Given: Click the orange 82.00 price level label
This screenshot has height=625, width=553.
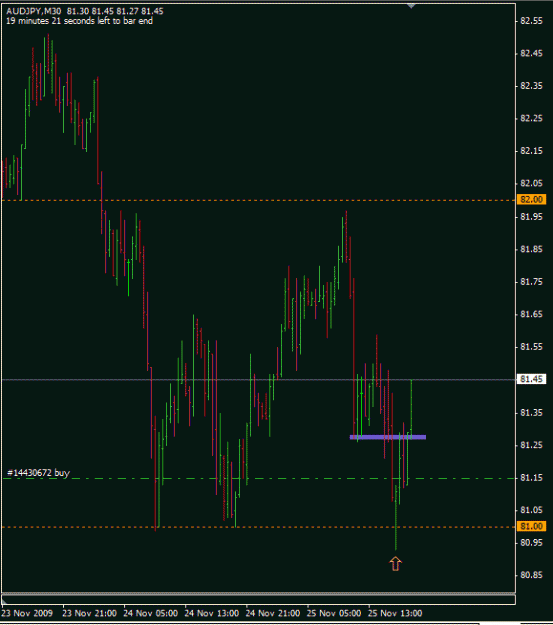Looking at the screenshot, I should [x=531, y=199].
